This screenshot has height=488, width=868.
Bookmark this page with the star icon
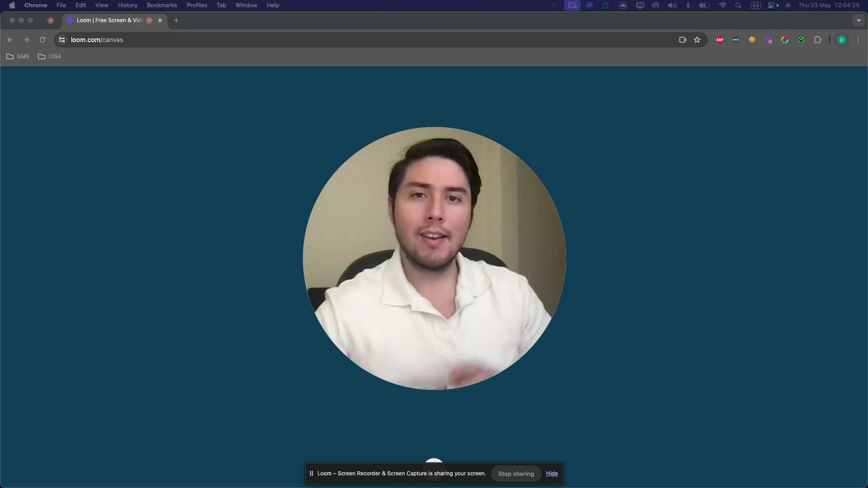click(697, 39)
